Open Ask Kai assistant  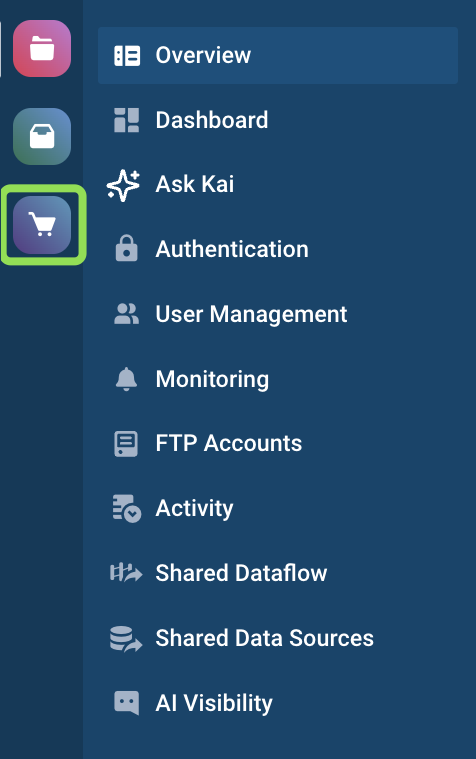(x=195, y=184)
